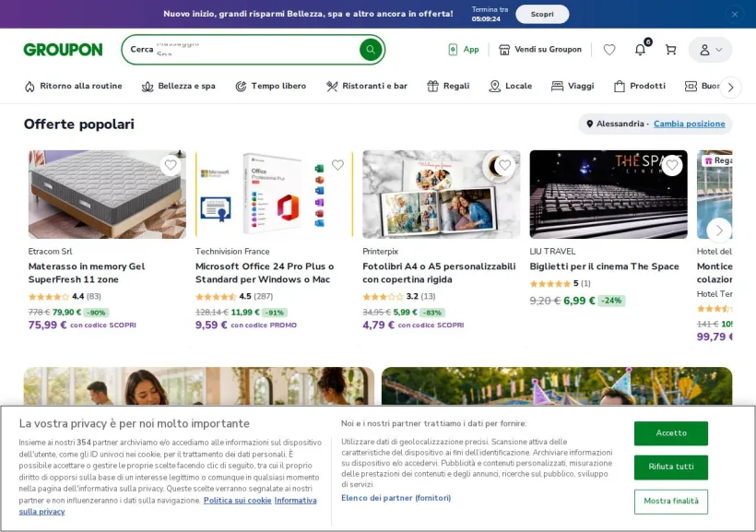Viewport: 756px width, 532px height.
Task: Click the Alessandria location pin icon
Action: click(x=589, y=124)
